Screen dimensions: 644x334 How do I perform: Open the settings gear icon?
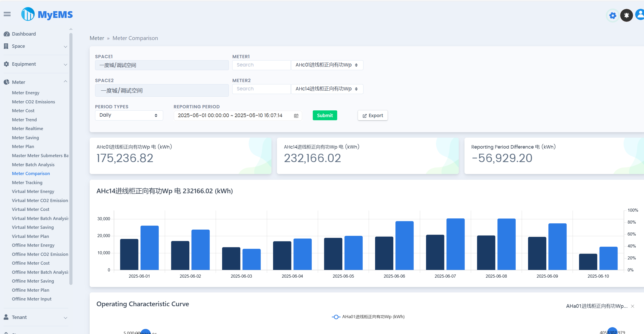(x=613, y=16)
